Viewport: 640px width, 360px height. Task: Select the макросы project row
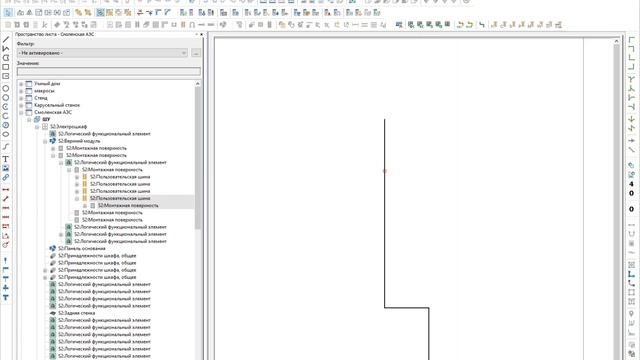tap(44, 91)
